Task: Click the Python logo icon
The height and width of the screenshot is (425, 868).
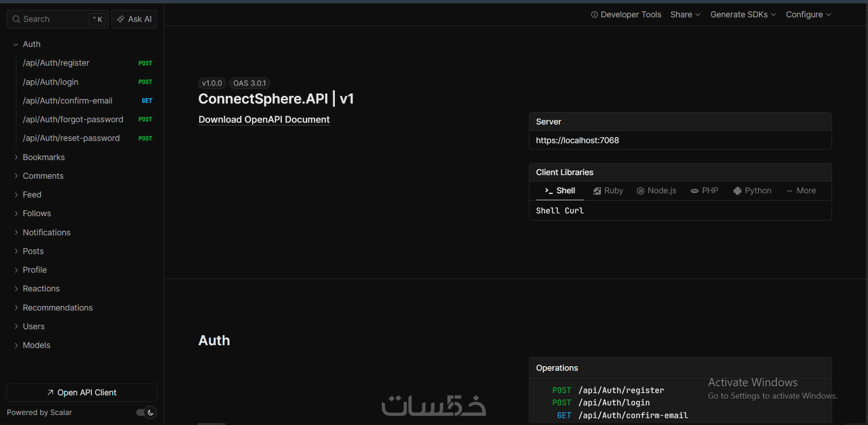Action: coord(737,191)
